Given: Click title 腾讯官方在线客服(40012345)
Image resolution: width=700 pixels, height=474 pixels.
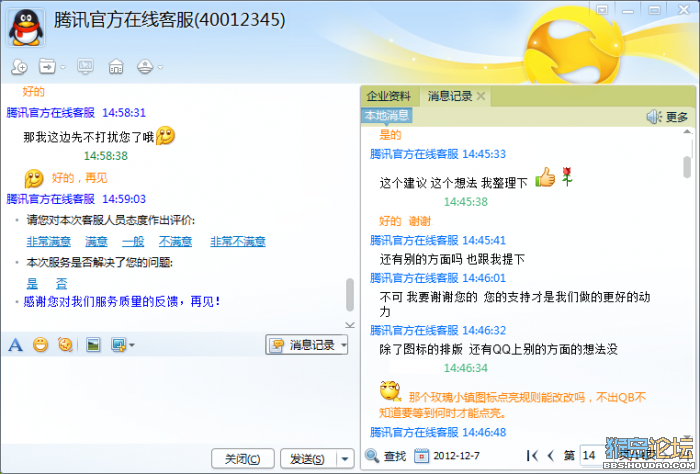Looking at the screenshot, I should coord(169,20).
